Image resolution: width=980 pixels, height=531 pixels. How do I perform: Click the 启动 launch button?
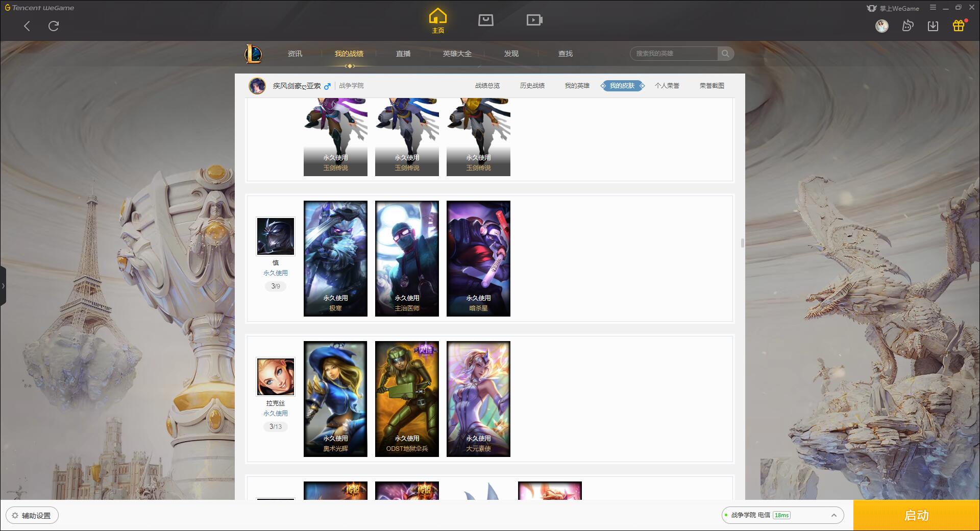(x=917, y=515)
